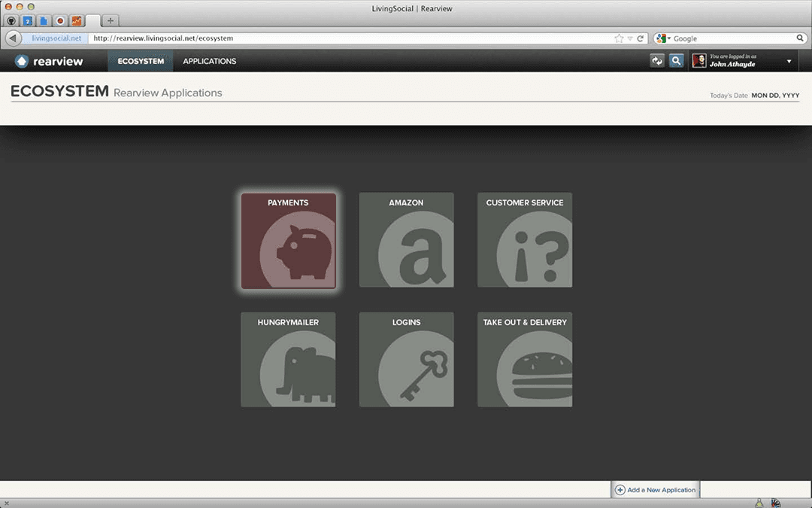Open the Customer Service application tile
The image size is (812, 508).
pos(525,240)
